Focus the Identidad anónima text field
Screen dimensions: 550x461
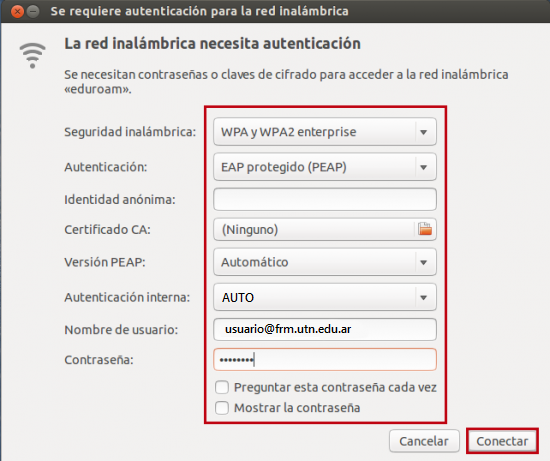[x=325, y=199]
